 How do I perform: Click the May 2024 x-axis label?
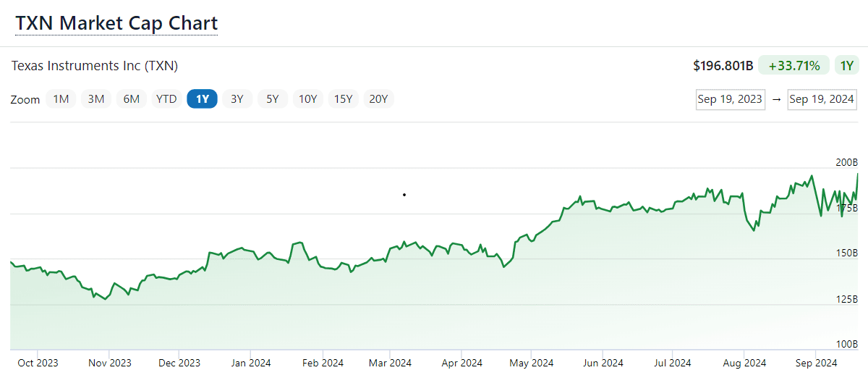click(531, 363)
